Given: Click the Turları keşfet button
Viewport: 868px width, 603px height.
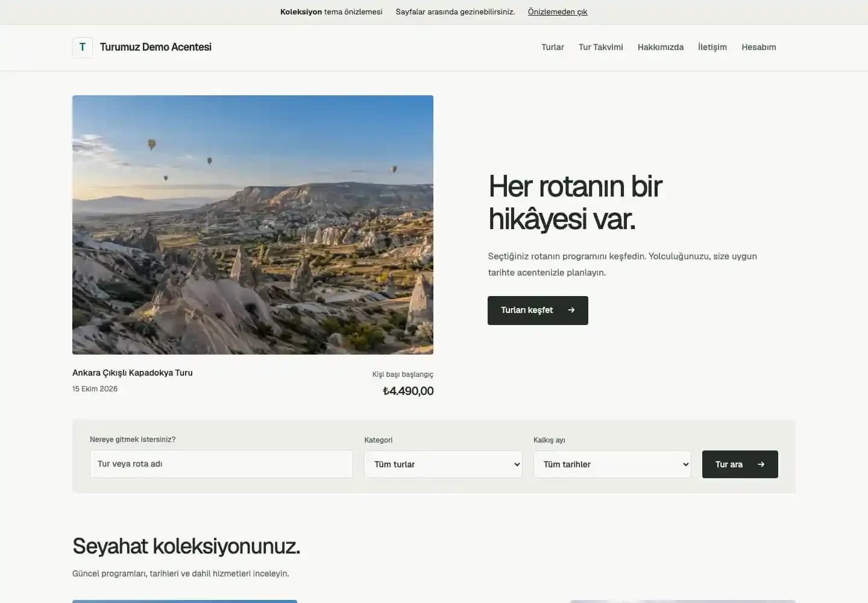Looking at the screenshot, I should pyautogui.click(x=538, y=310).
